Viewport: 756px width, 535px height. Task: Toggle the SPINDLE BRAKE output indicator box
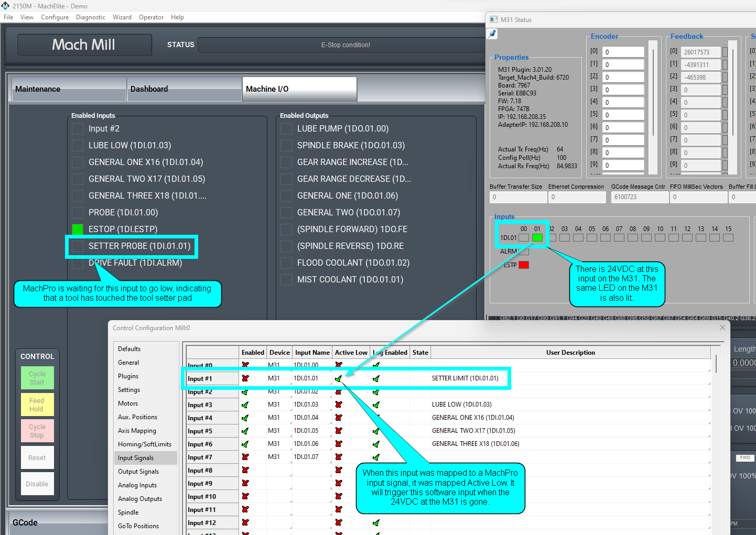286,146
